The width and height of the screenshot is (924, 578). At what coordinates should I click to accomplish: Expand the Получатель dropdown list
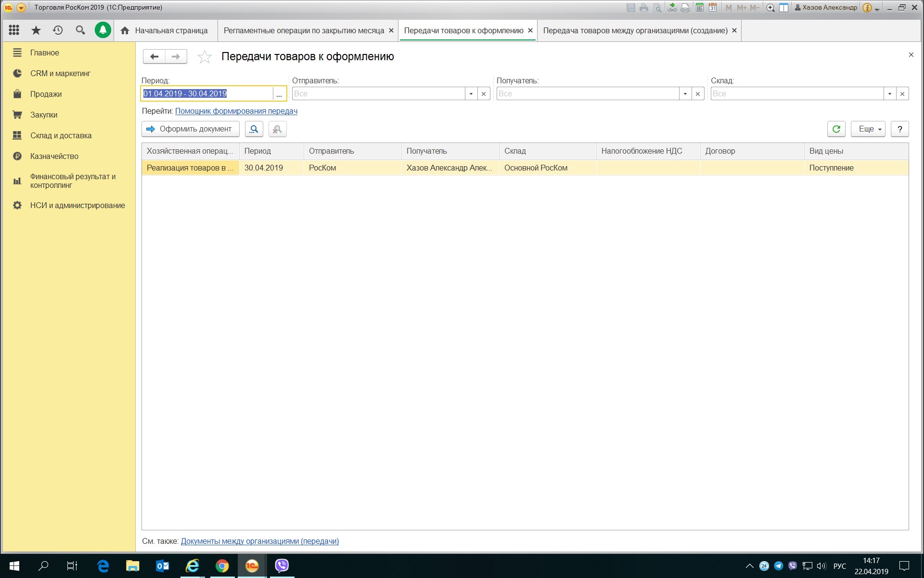[685, 94]
